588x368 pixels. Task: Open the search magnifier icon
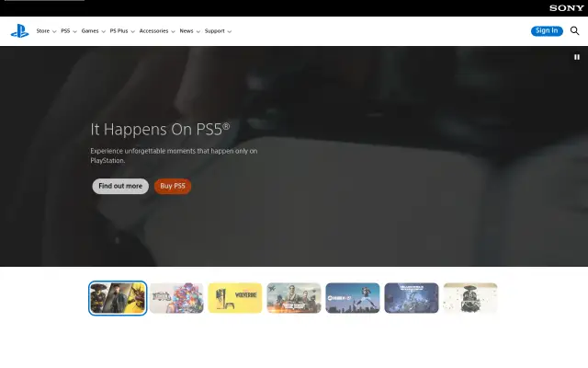(574, 30)
